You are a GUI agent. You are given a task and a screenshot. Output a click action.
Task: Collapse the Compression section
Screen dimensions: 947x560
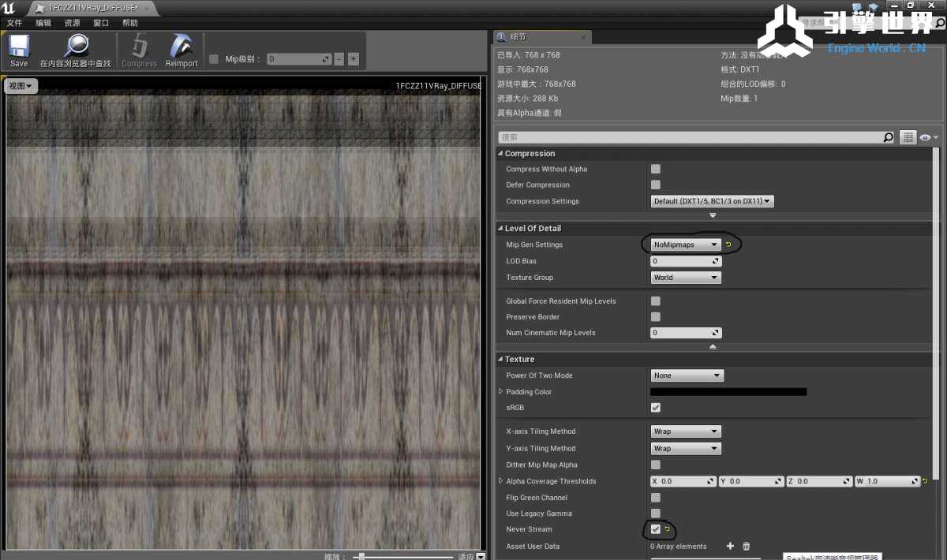tap(500, 154)
